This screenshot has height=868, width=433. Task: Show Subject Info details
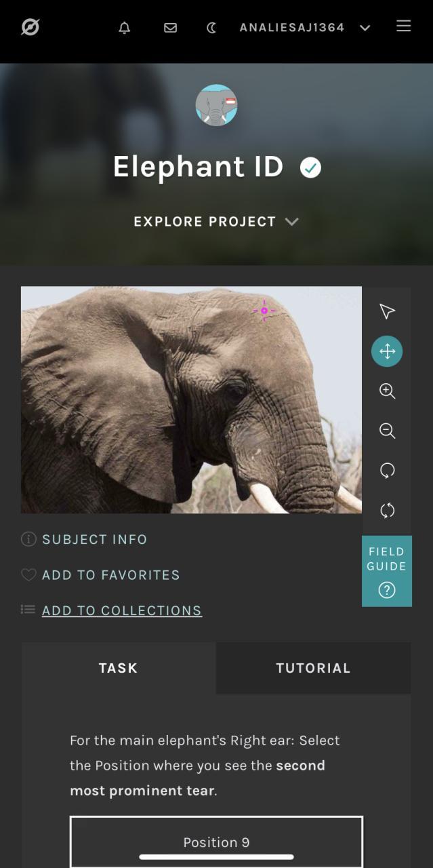(x=85, y=539)
